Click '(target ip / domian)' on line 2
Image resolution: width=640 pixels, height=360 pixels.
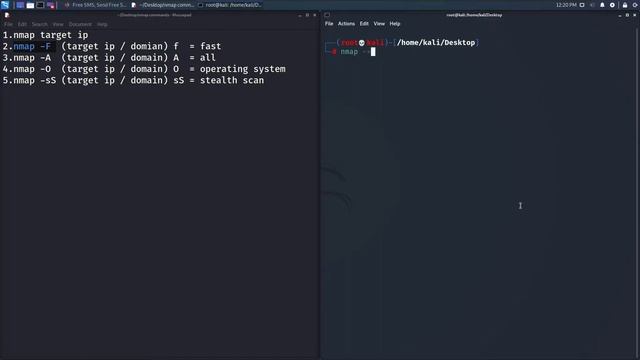click(x=115, y=47)
